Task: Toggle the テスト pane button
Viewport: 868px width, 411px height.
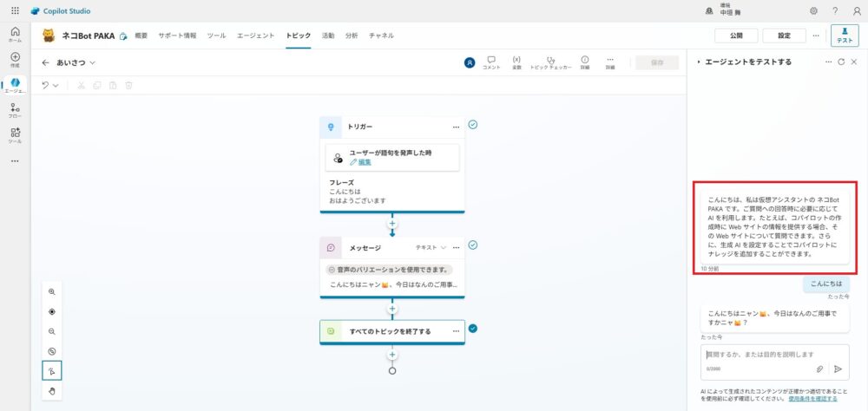Action: tap(845, 36)
